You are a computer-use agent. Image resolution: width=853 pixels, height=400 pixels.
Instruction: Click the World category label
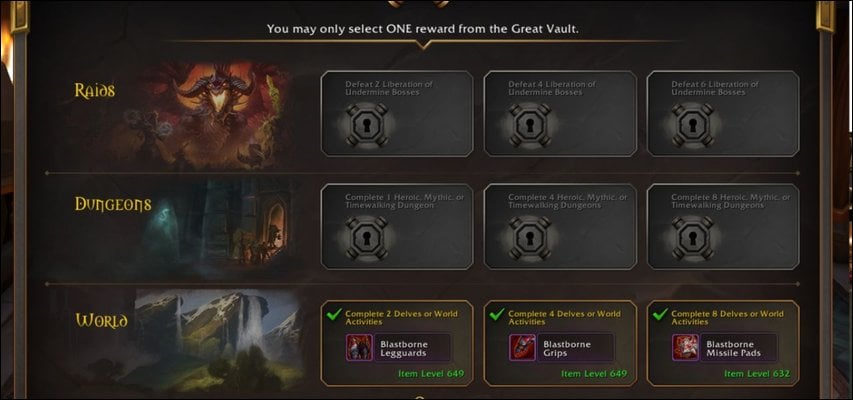(x=102, y=321)
